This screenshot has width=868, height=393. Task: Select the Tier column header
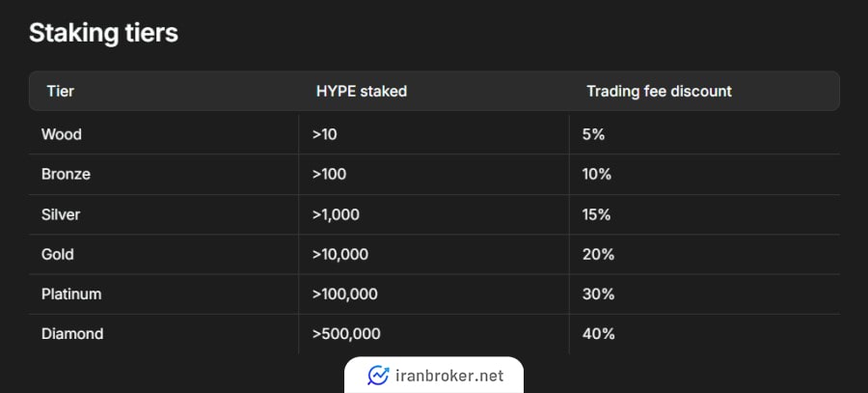coord(61,91)
